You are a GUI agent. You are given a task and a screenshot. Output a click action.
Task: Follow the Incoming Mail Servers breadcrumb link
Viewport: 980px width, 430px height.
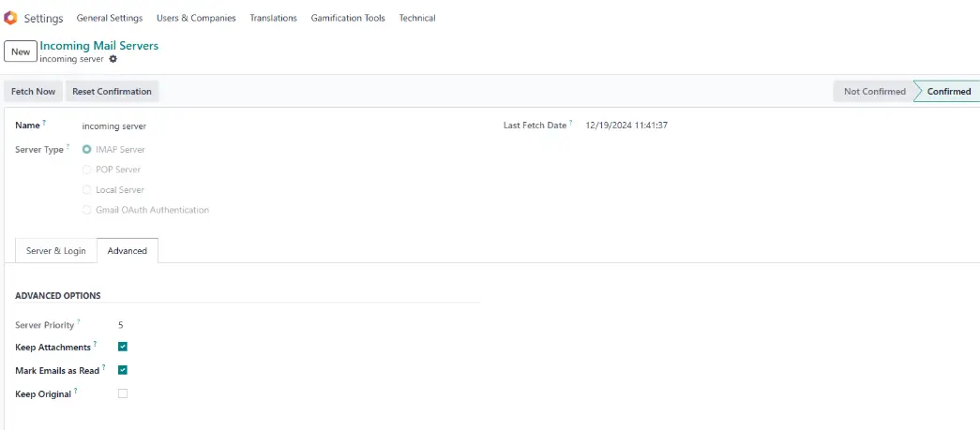coord(98,45)
